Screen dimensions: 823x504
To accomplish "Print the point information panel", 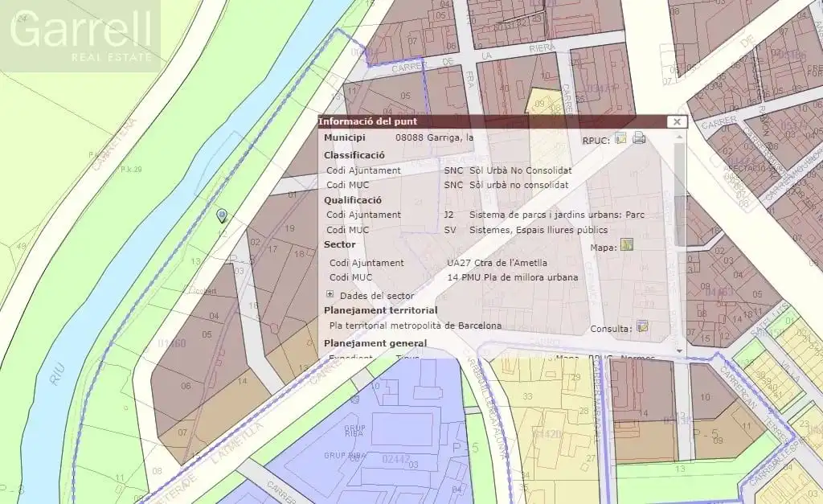I will (x=639, y=138).
